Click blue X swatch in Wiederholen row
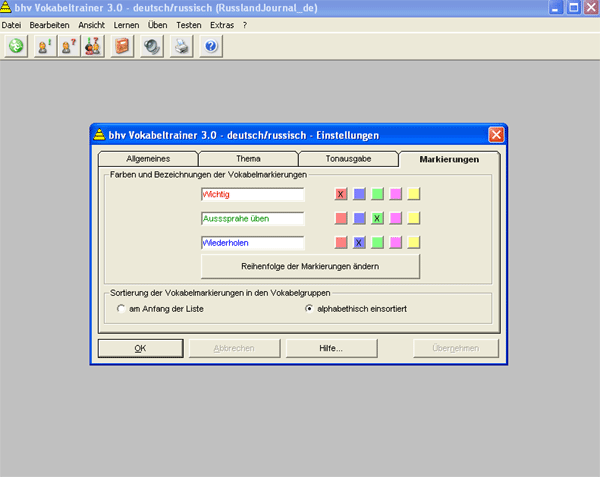600x477 pixels. 359,242
